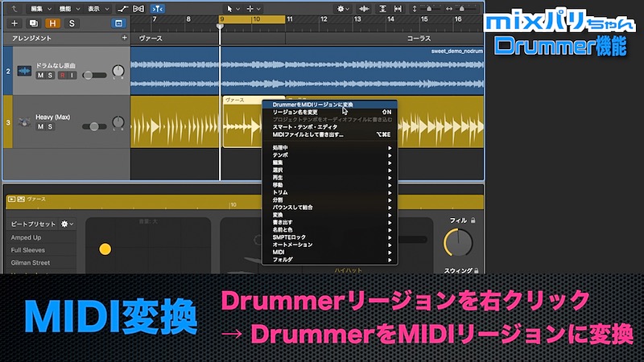This screenshot has width=644, height=362.
Task: Open the 機能 functions menu
Action: pyautogui.click(x=69, y=9)
